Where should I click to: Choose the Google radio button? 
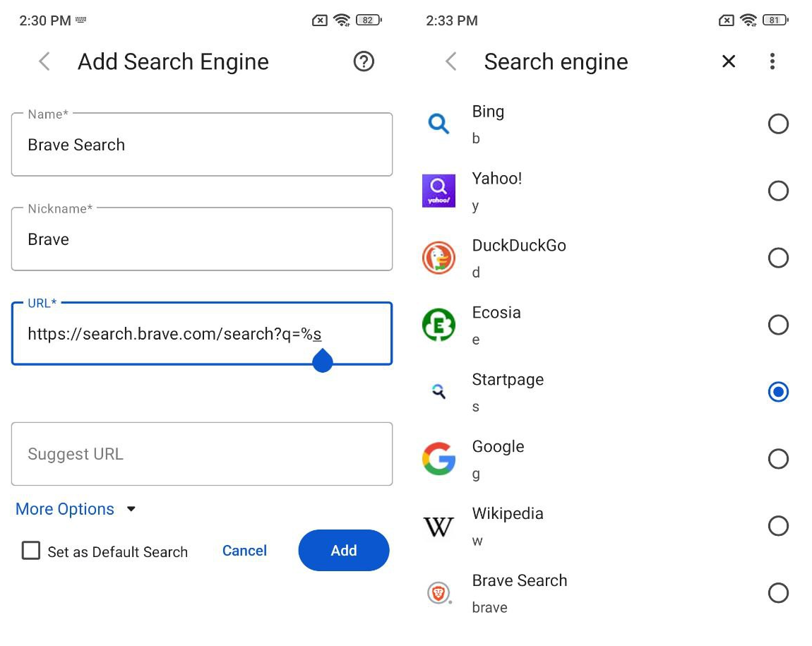(x=778, y=459)
